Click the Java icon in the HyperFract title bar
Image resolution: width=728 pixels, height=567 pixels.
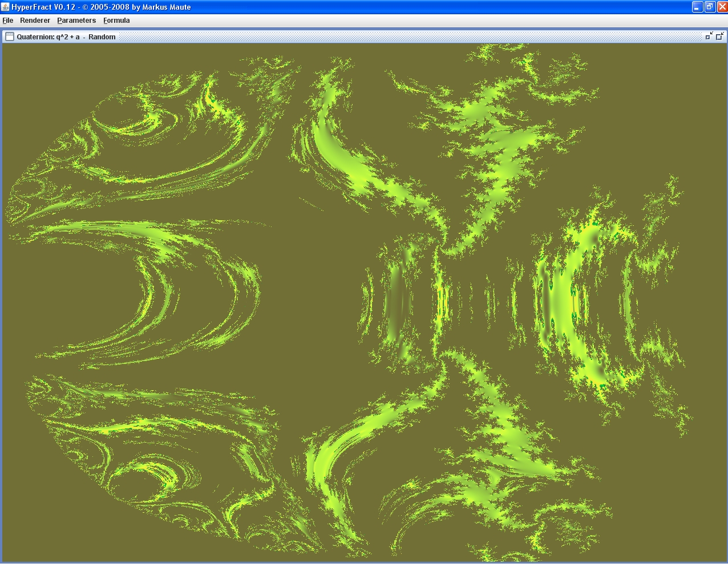(x=5, y=7)
